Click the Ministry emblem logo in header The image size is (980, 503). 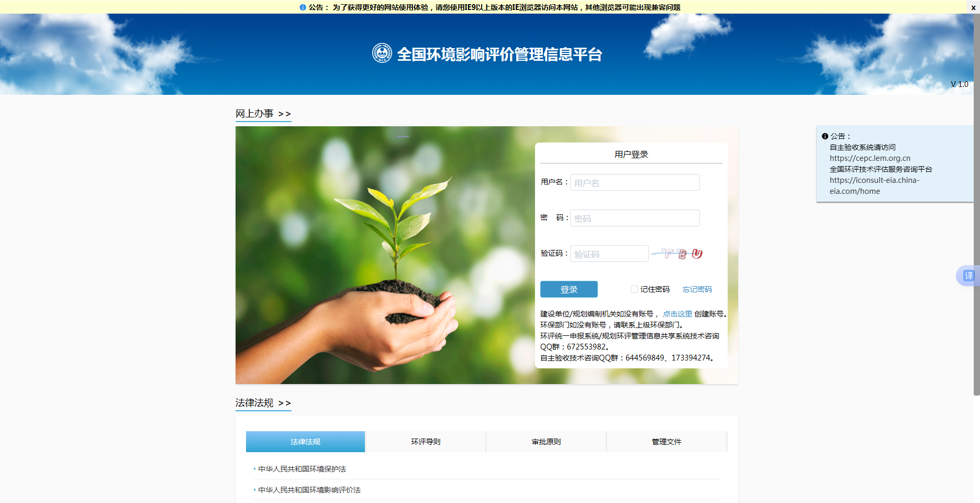tap(382, 53)
